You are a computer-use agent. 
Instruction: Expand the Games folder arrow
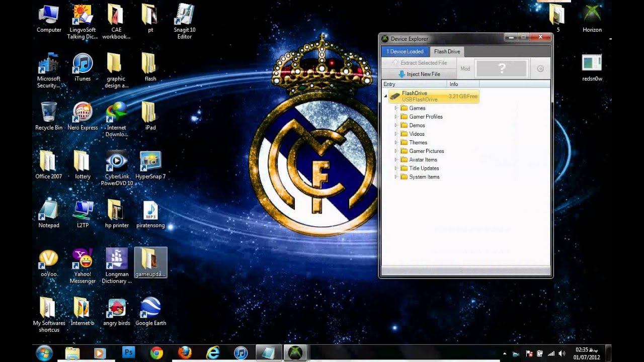[396, 108]
